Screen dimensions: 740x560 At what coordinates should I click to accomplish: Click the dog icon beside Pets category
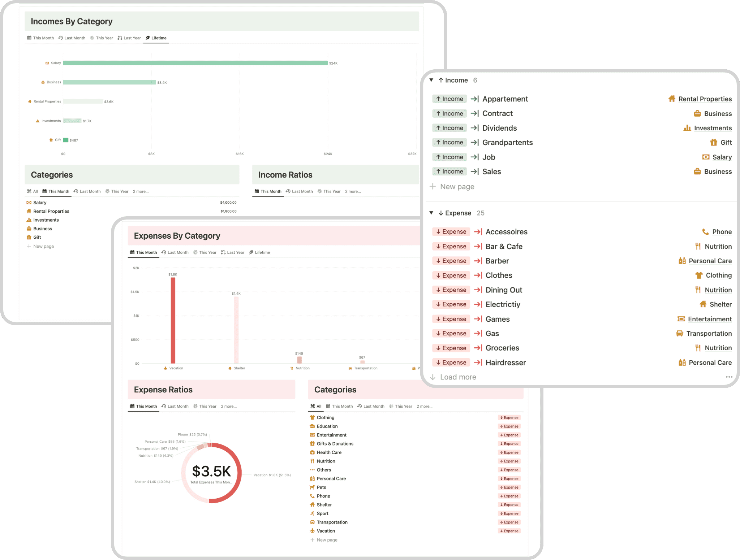pyautogui.click(x=312, y=487)
